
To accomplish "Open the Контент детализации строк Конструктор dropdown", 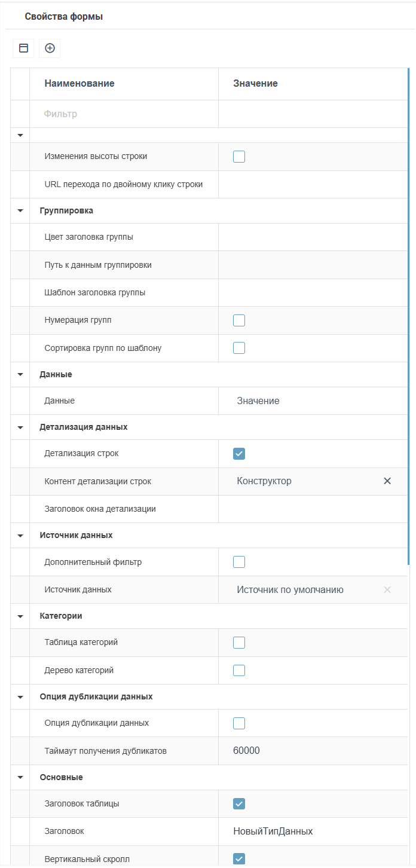I will 299,481.
